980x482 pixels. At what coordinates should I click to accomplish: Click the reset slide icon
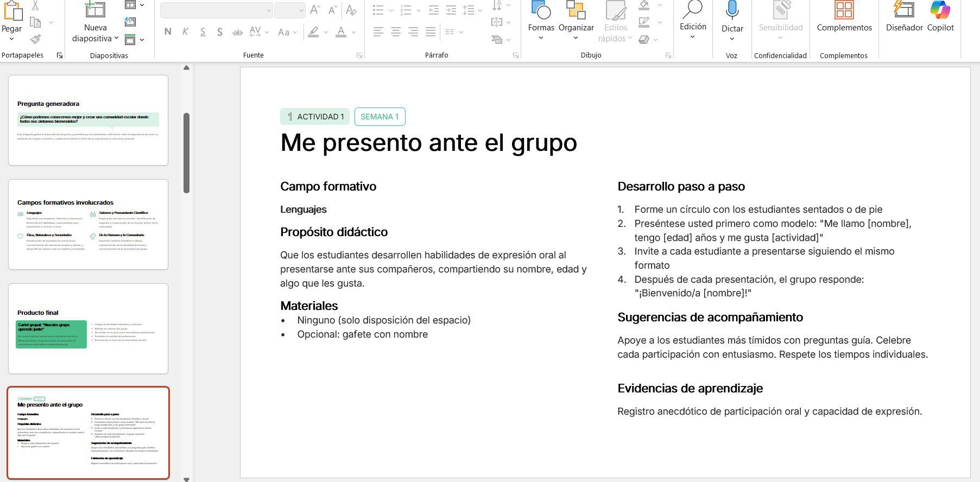pos(130,22)
